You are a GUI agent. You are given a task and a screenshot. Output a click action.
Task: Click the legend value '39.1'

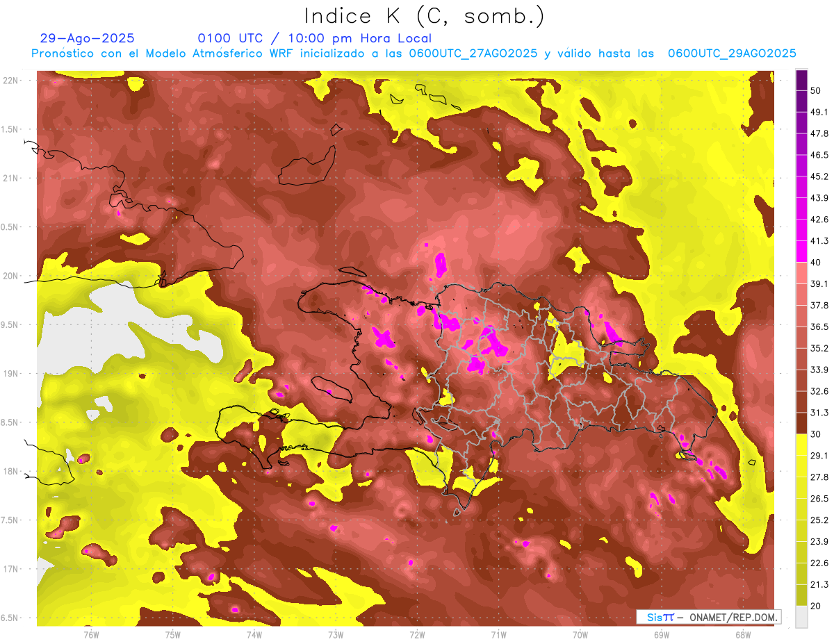coord(819,283)
